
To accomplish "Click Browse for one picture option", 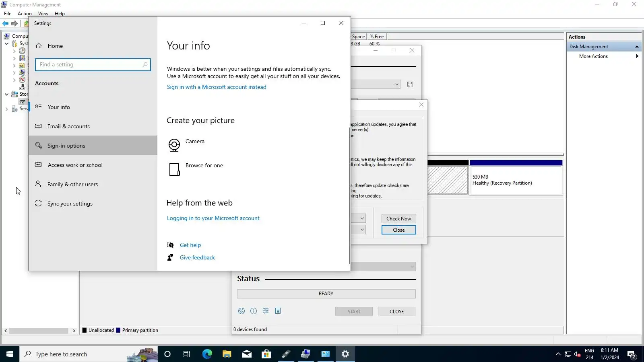I will click(204, 165).
